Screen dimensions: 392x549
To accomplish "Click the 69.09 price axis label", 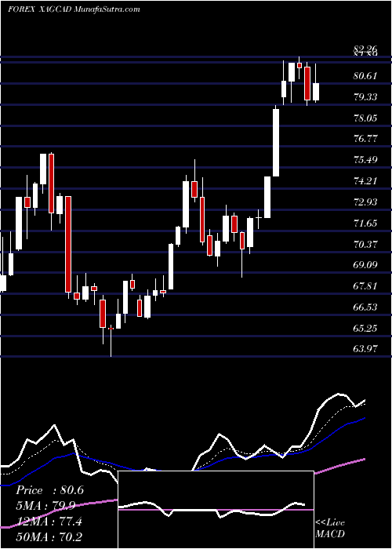I will (x=365, y=265).
